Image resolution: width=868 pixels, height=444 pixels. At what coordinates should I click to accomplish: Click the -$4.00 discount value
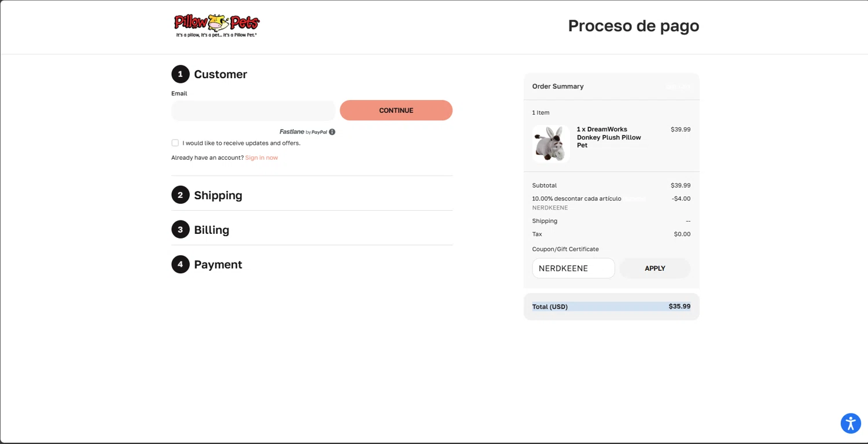681,199
